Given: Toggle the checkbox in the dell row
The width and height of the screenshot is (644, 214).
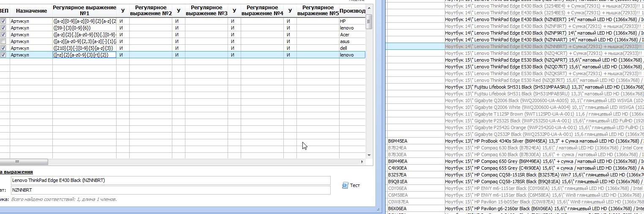Looking at the screenshot, I should coord(3,48).
